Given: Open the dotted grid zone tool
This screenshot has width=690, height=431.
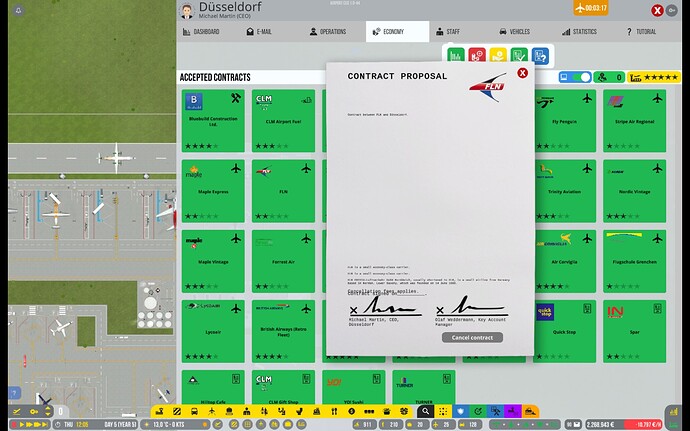Looking at the screenshot, I should pyautogui.click(x=443, y=411).
